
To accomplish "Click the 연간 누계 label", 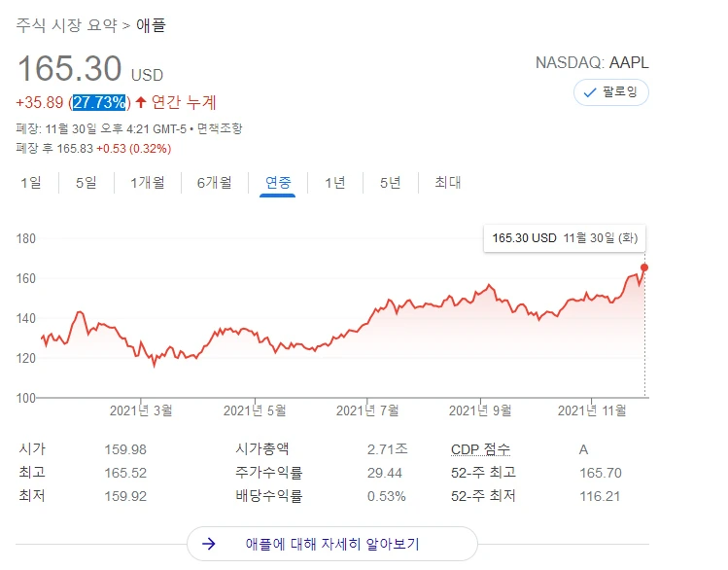I will tap(184, 102).
